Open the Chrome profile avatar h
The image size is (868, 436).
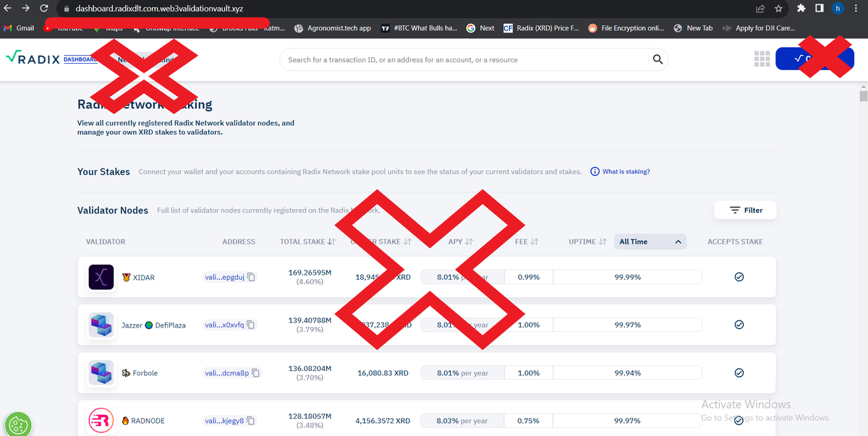click(x=838, y=9)
